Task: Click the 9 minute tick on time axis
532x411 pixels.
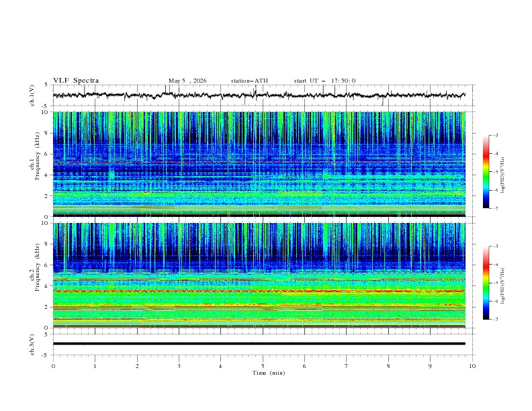Action: pyautogui.click(x=430, y=366)
